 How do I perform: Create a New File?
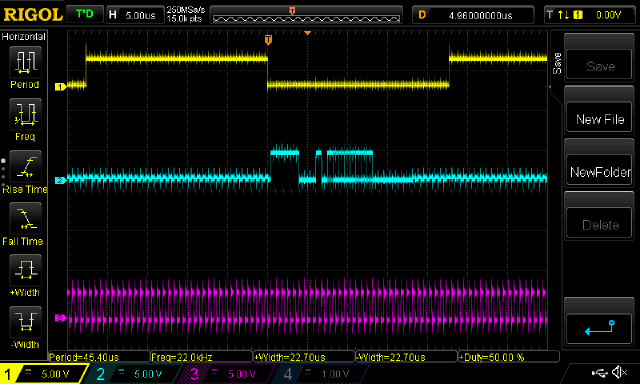599,118
